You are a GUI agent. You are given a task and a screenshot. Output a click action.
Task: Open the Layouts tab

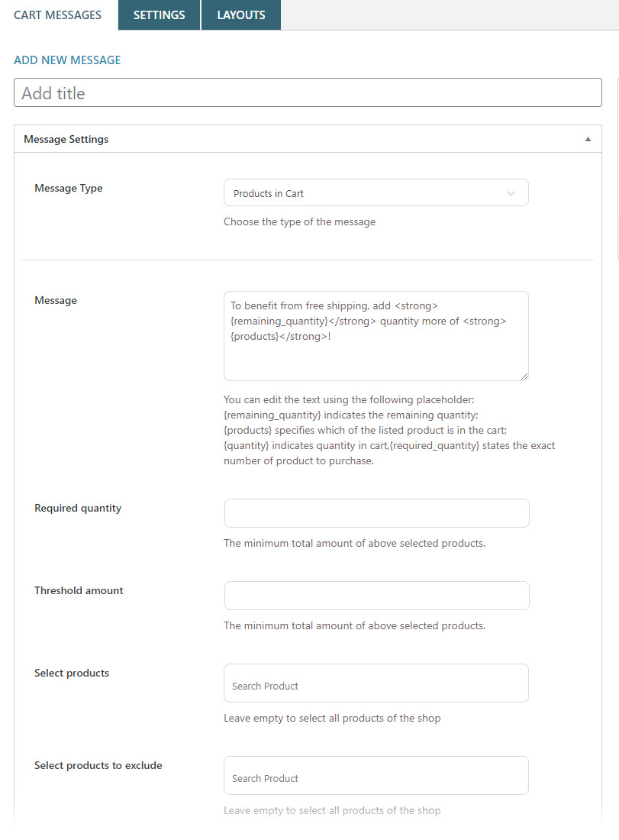[x=241, y=15]
